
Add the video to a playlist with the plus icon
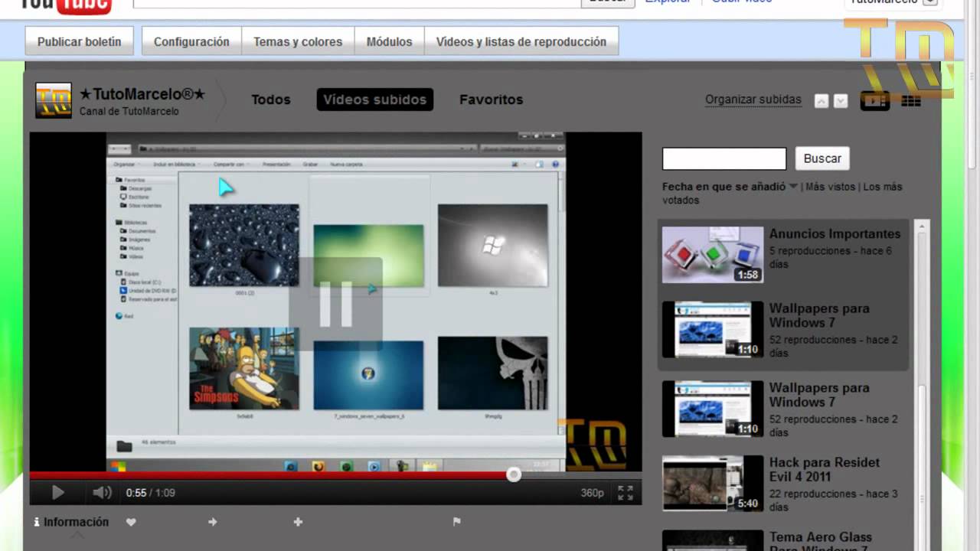298,522
